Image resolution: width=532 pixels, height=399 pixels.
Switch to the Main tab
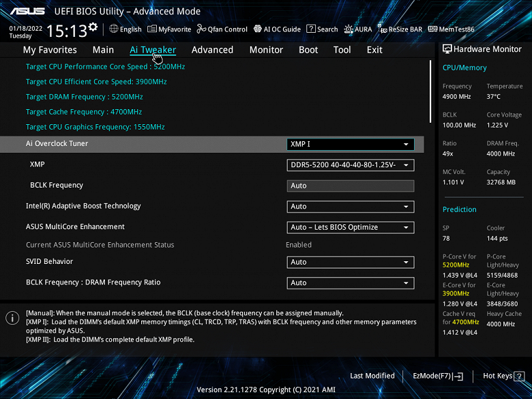coord(103,50)
